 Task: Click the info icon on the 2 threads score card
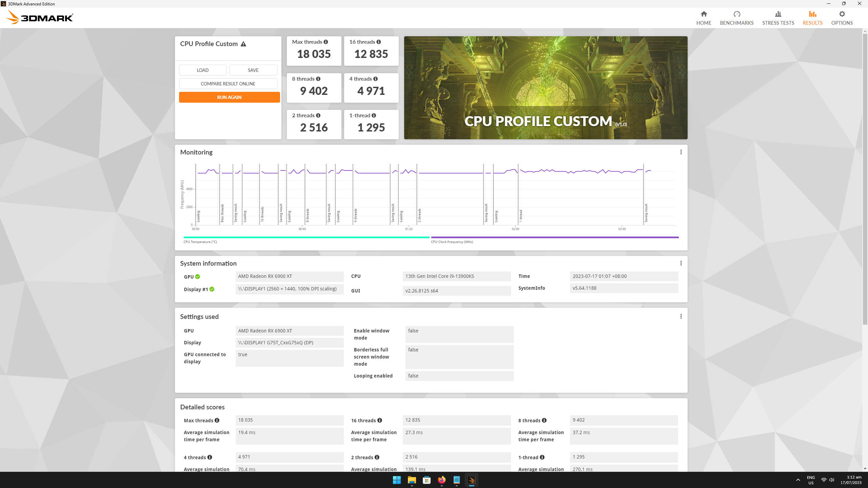[x=318, y=116]
